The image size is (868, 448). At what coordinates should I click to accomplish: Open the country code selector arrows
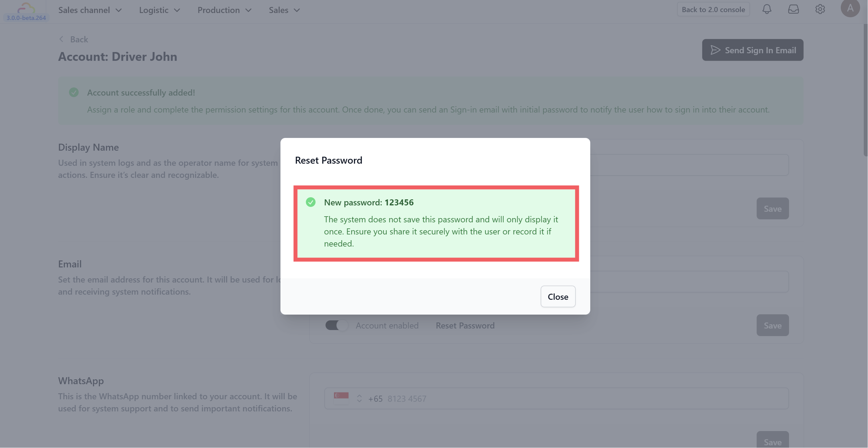click(359, 398)
